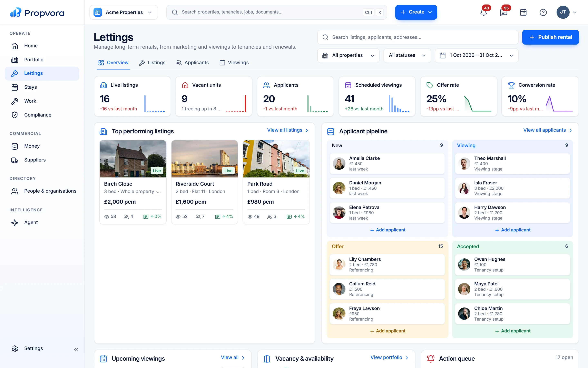Focus the search listings, applicants field
Image resolution: width=588 pixels, height=368 pixels.
[418, 37]
